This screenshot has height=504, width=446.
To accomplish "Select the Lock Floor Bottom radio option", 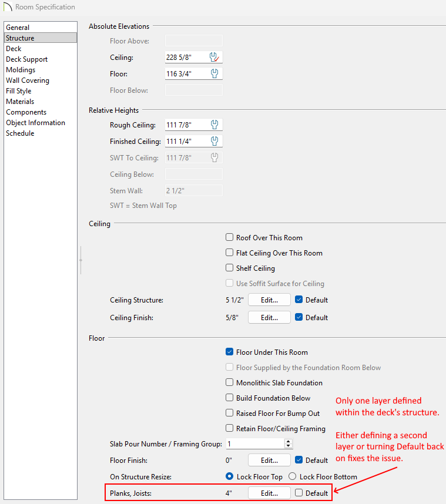I will [x=292, y=476].
